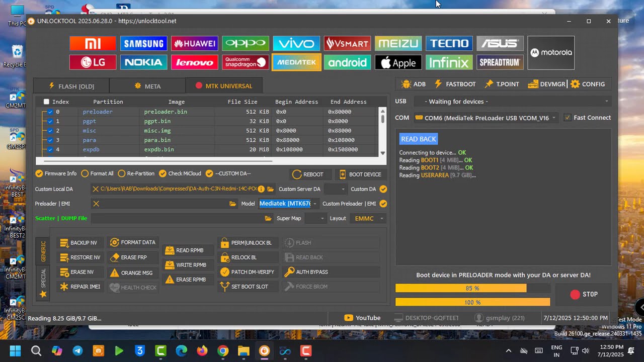The image size is (644, 362).
Task: Select the SPECIAL side tab
Action: tap(43, 282)
